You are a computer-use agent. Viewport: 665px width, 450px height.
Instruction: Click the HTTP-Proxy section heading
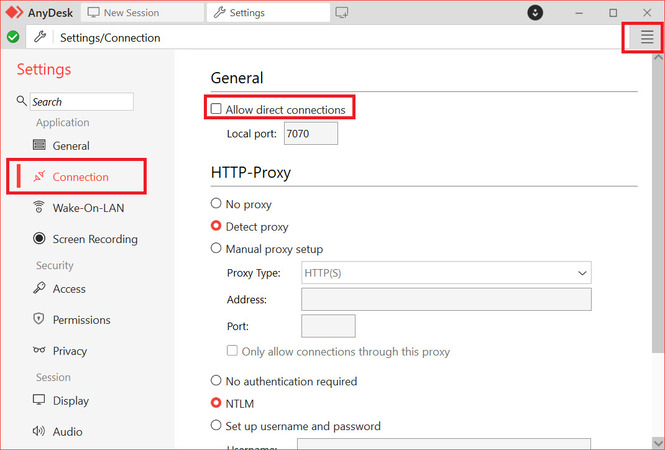click(251, 173)
